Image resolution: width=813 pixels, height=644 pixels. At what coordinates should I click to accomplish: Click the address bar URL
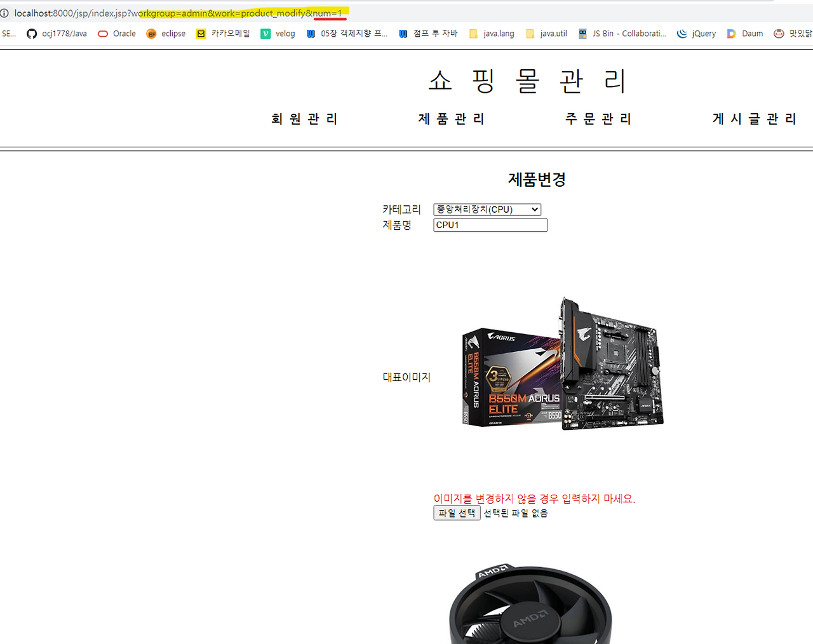point(178,13)
